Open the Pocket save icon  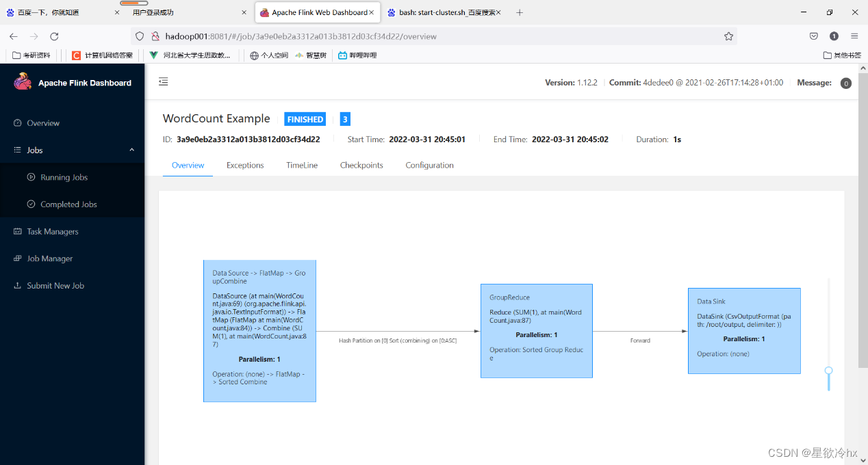(814, 36)
